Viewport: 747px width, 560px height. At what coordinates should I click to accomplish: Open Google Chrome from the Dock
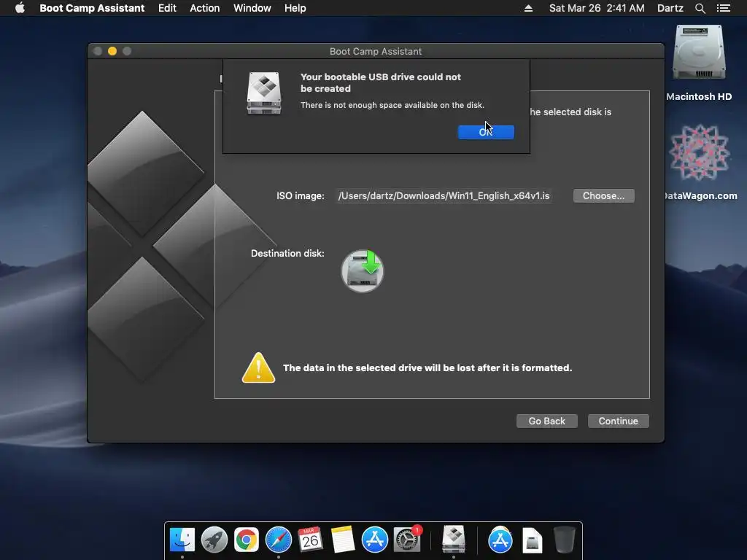pyautogui.click(x=247, y=540)
